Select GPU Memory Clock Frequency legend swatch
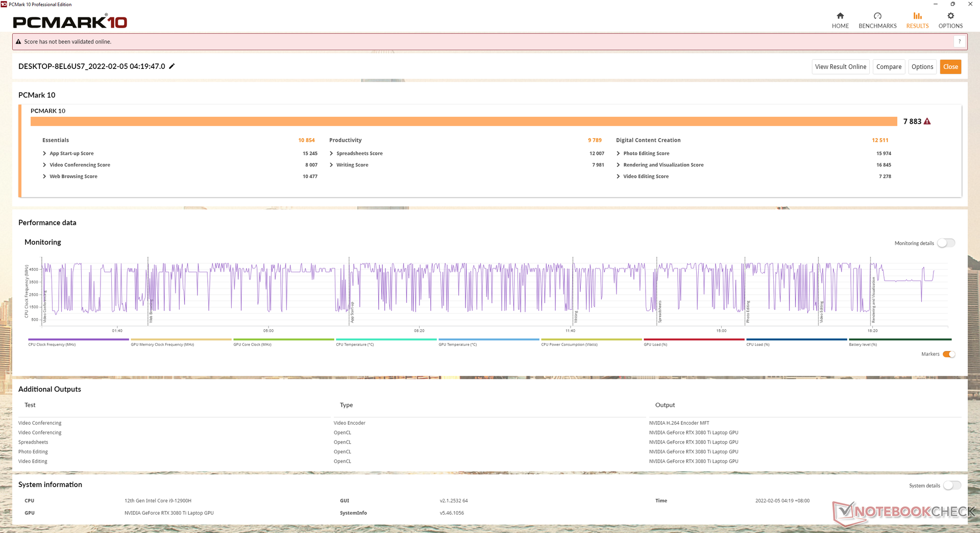 tap(181, 340)
